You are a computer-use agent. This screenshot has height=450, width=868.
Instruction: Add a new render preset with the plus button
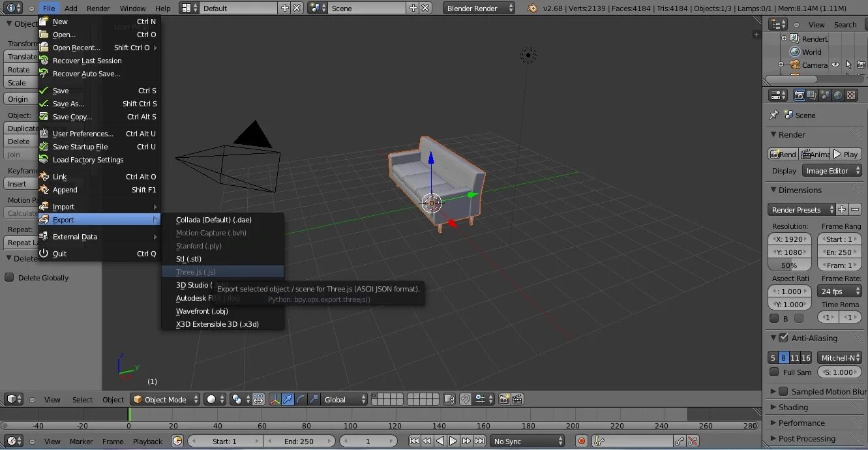tap(842, 209)
